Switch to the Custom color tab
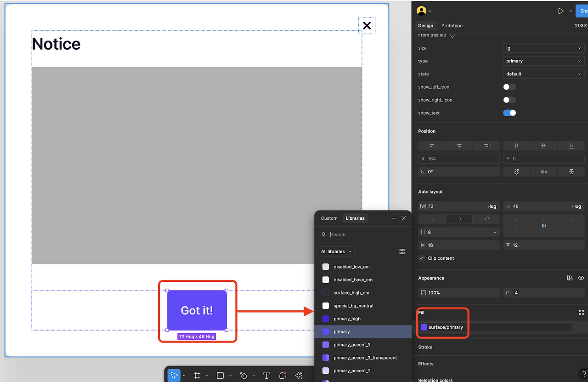This screenshot has height=382, width=588. pos(329,218)
